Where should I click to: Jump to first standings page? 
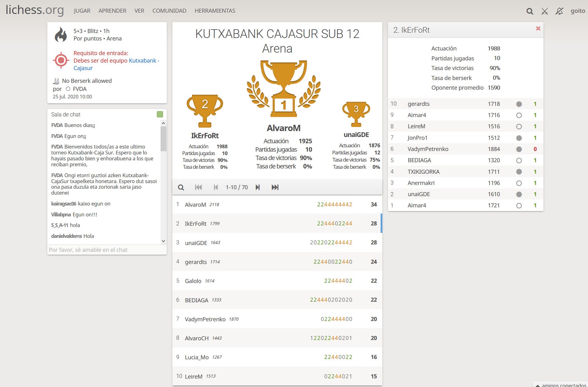(198, 187)
